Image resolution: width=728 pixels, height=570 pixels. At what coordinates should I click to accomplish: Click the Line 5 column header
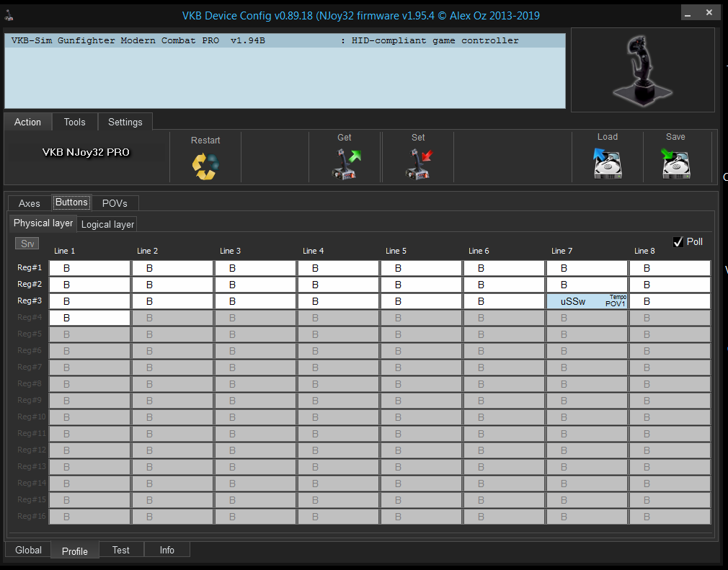(x=396, y=251)
